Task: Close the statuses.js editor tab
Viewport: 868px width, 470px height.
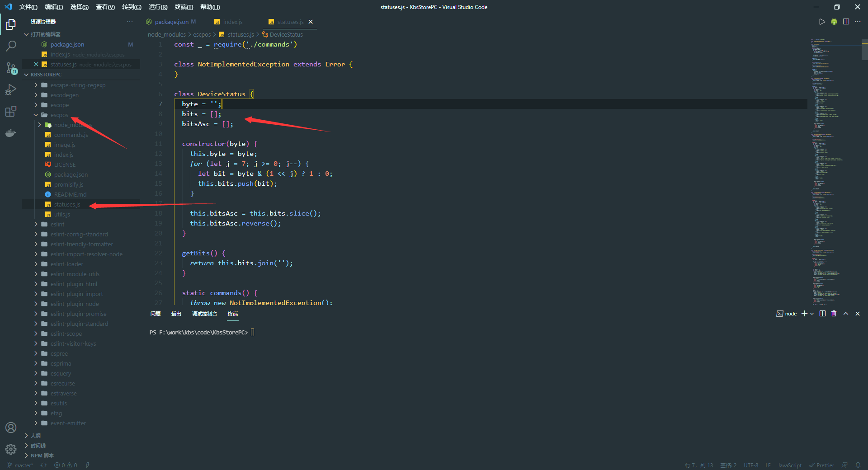Action: click(311, 22)
